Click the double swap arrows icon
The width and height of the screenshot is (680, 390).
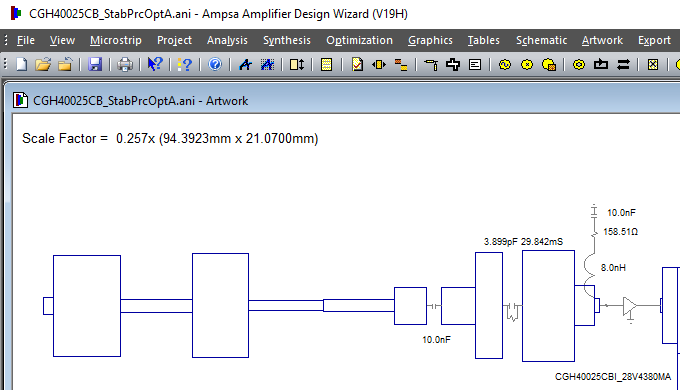623,65
